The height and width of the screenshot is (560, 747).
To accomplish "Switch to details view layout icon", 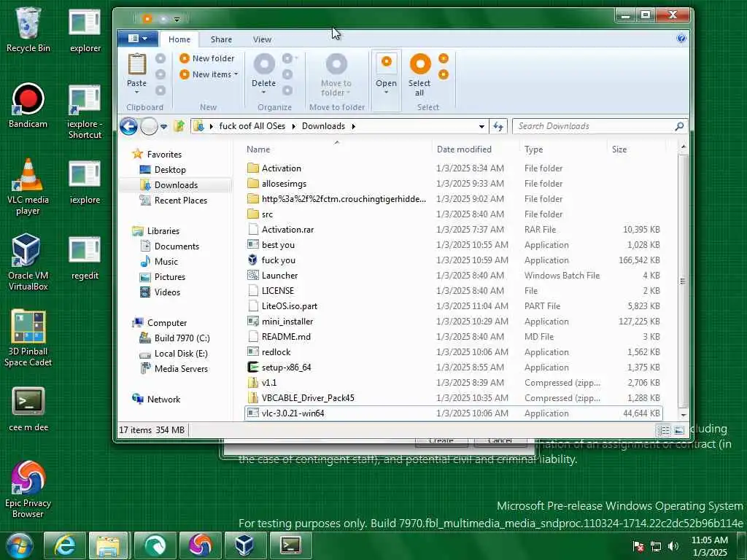I will click(663, 430).
